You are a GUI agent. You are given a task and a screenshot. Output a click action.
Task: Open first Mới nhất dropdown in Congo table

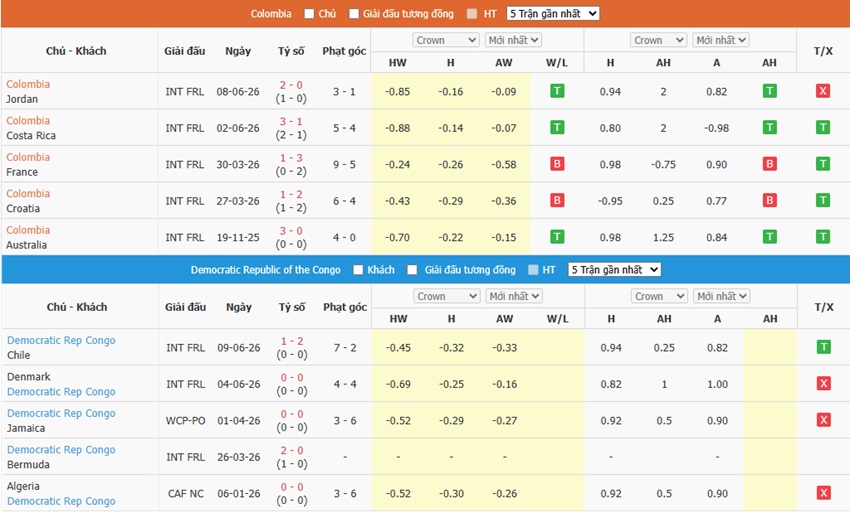point(513,296)
